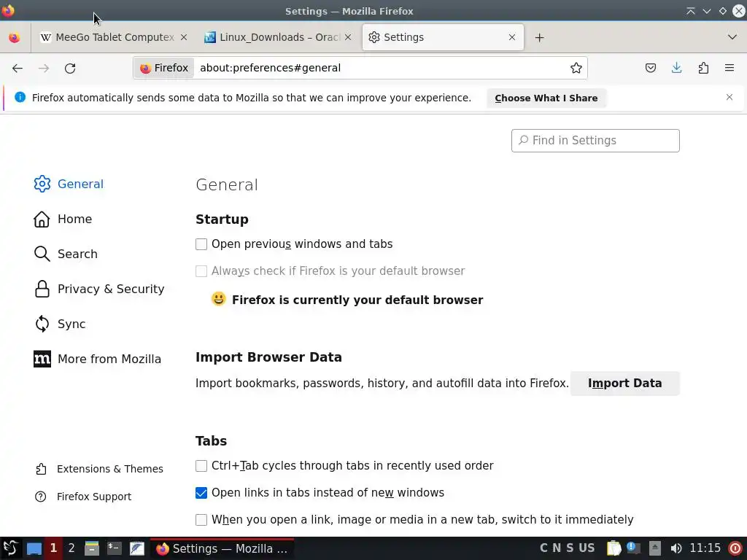Show the Downloads panel
This screenshot has height=560, width=747.
tap(677, 68)
